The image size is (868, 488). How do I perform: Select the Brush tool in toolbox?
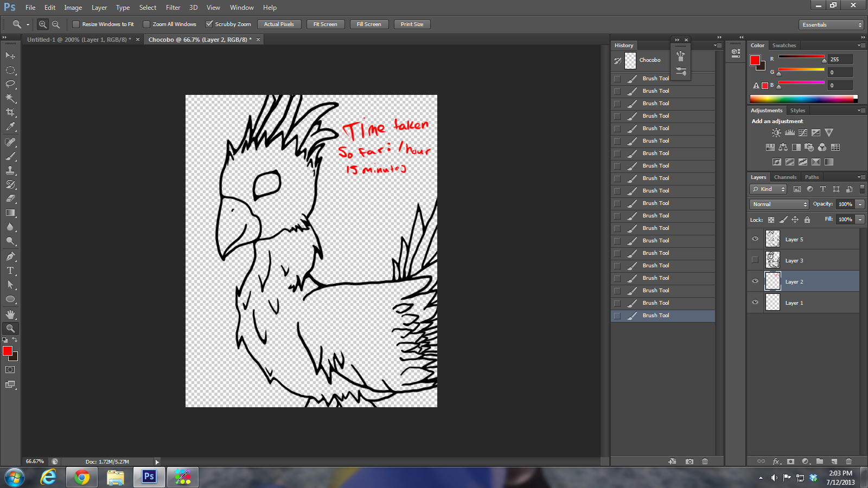[10, 156]
